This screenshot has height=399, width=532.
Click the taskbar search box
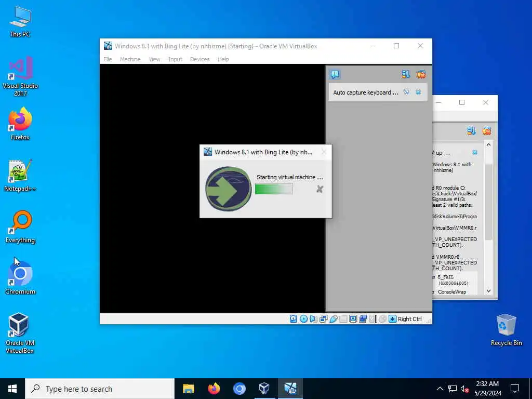pos(100,389)
